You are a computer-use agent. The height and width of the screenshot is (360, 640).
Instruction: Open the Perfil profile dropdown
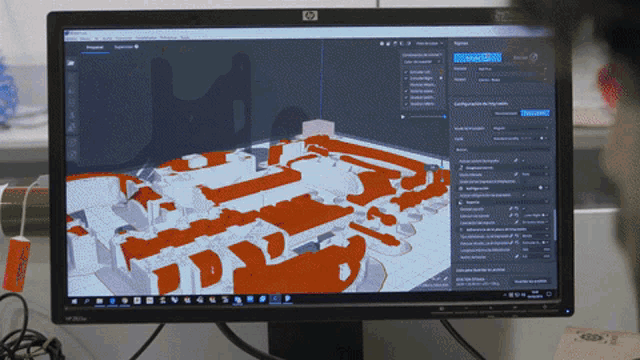tap(520, 139)
